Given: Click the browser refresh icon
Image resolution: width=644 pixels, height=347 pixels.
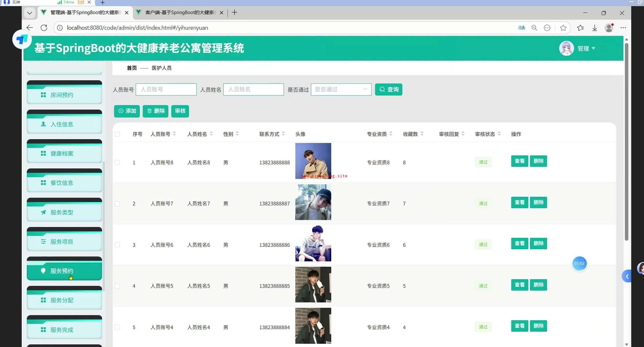Looking at the screenshot, I should pos(44,28).
